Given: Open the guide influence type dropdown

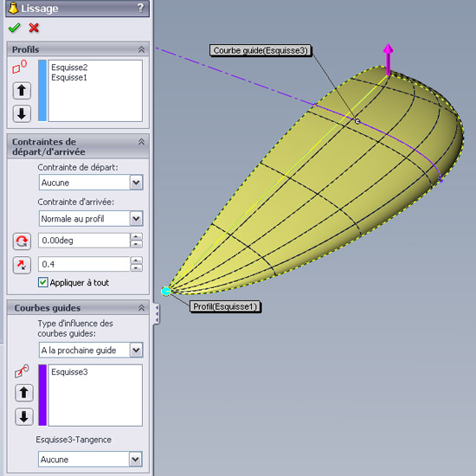Looking at the screenshot, I should 136,350.
